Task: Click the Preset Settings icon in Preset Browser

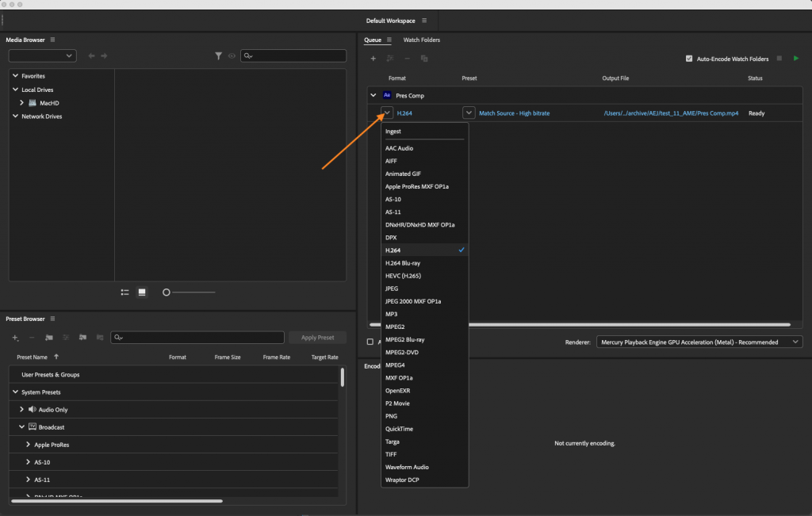Action: [67, 337]
